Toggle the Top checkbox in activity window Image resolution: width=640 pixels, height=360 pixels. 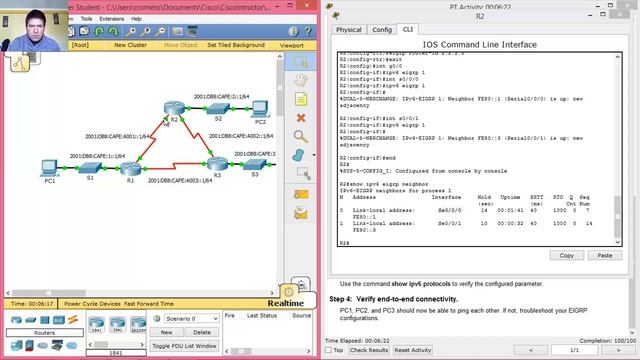(328, 350)
